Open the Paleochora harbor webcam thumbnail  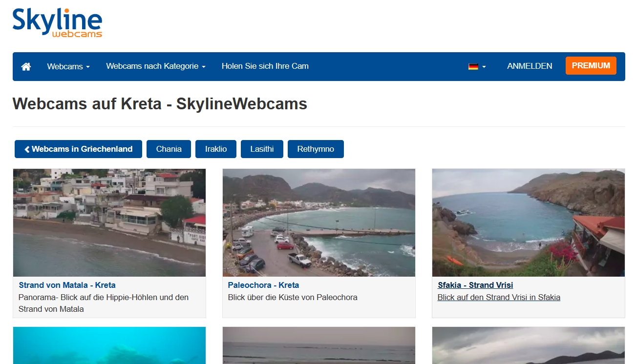(x=318, y=222)
